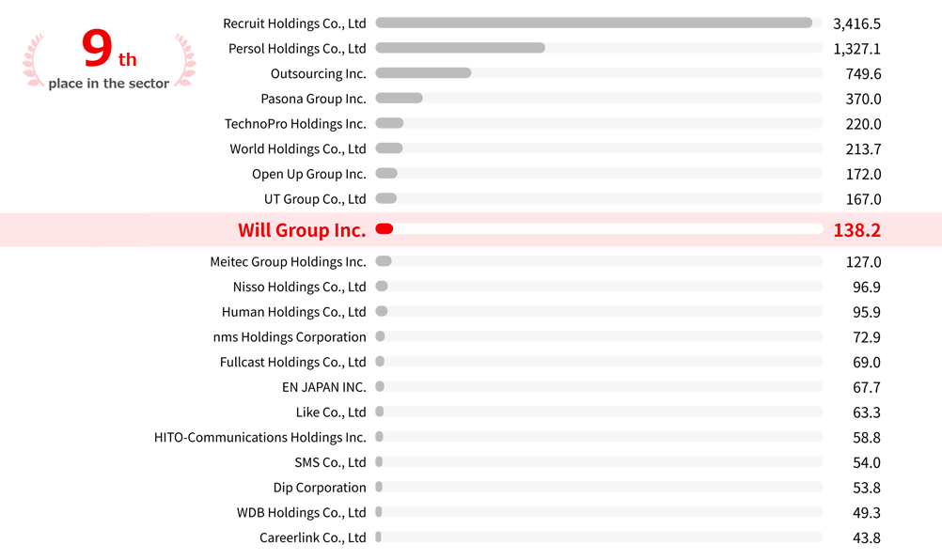
Task: Select the value 127.0
Action: point(863,262)
